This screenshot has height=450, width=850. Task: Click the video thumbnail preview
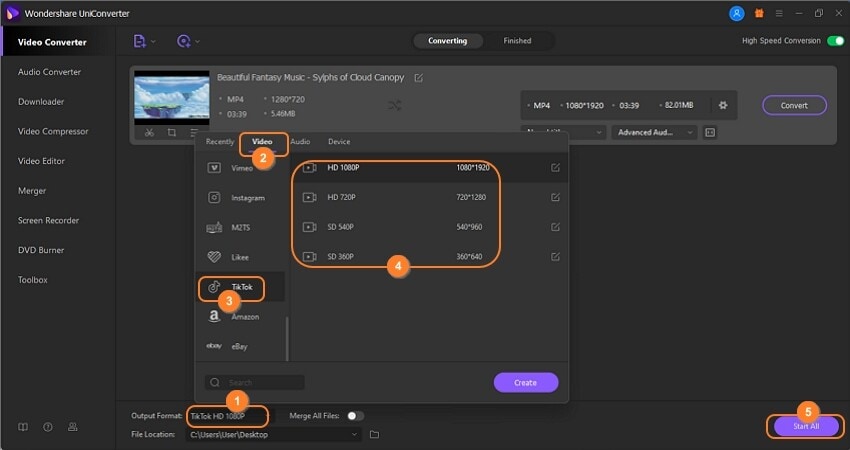tap(172, 98)
